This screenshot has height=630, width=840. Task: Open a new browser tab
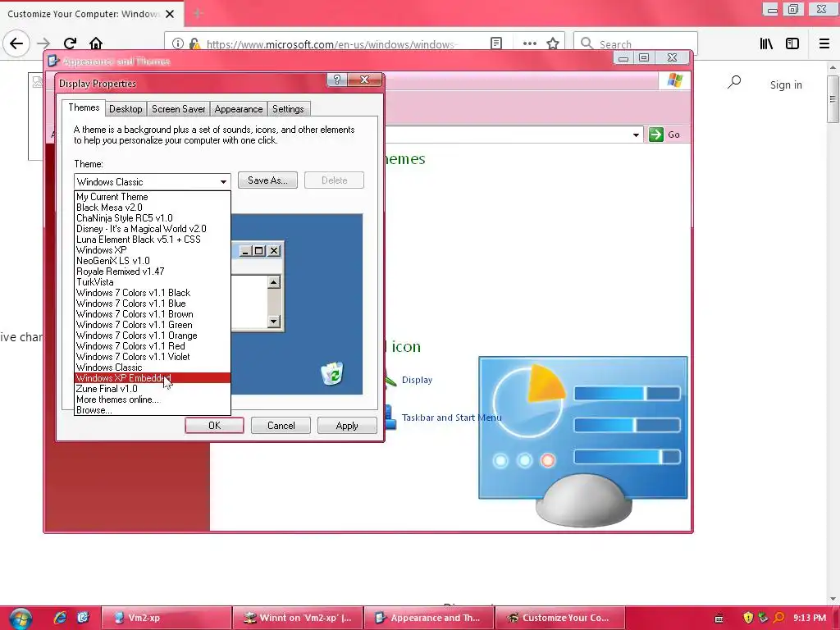pyautogui.click(x=198, y=13)
